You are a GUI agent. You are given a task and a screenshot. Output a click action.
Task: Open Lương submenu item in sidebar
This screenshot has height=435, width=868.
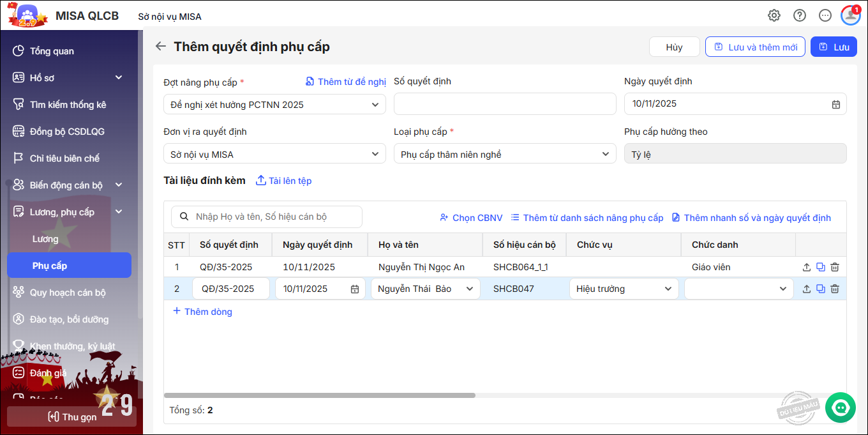click(45, 239)
